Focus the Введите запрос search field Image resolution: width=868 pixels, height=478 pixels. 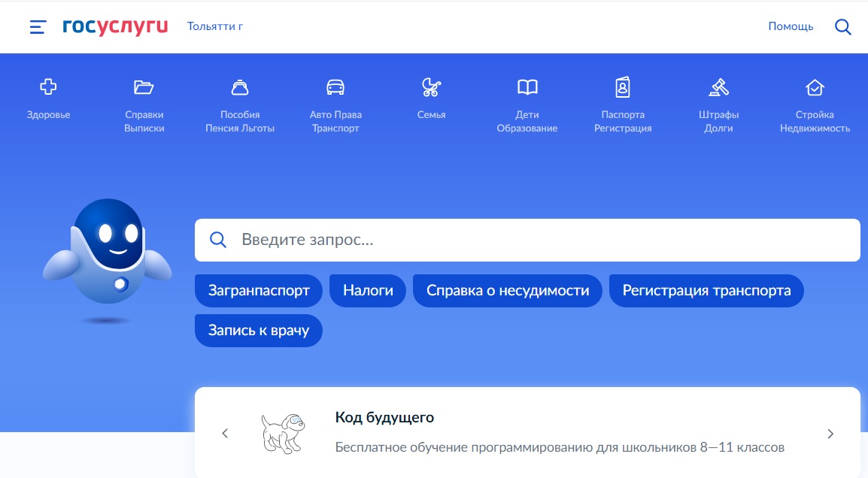pyautogui.click(x=527, y=240)
